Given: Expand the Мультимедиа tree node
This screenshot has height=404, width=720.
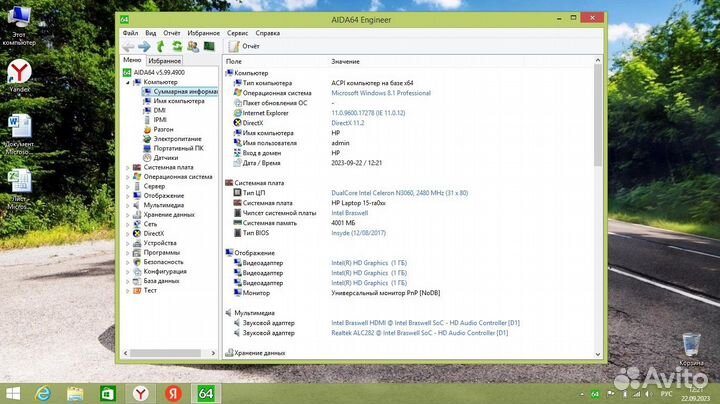Looking at the screenshot, I should [128, 205].
